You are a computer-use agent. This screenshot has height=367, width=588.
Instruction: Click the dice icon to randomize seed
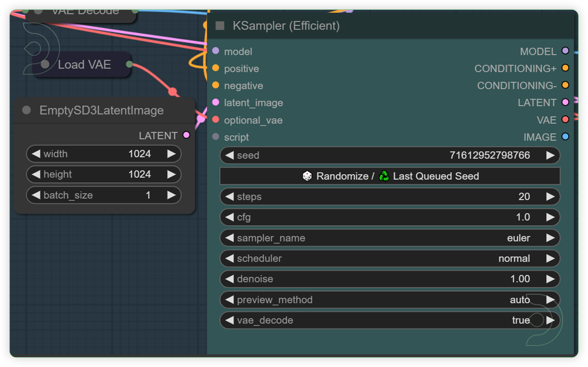[x=307, y=176]
